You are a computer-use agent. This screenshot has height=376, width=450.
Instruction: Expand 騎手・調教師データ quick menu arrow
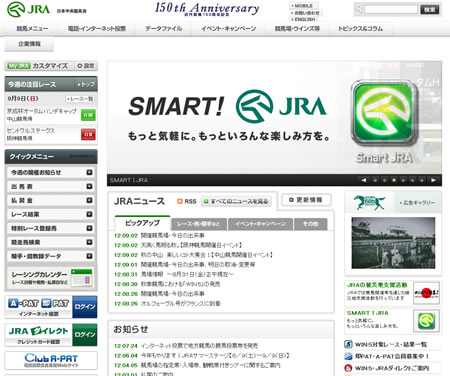coord(89,256)
